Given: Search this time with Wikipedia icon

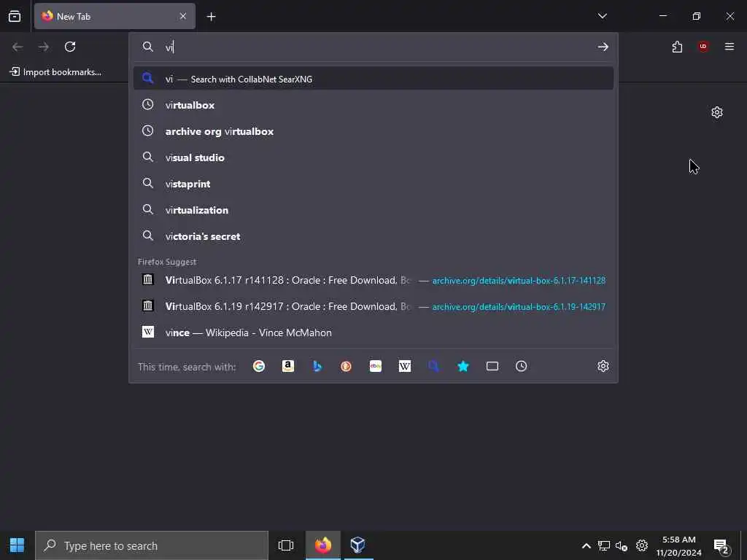Looking at the screenshot, I should pyautogui.click(x=404, y=366).
